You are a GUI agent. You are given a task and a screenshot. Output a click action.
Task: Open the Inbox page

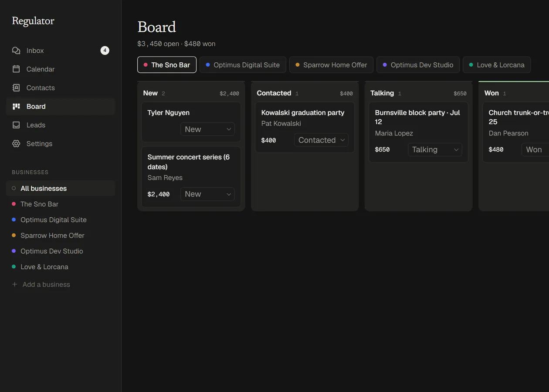click(x=61, y=51)
